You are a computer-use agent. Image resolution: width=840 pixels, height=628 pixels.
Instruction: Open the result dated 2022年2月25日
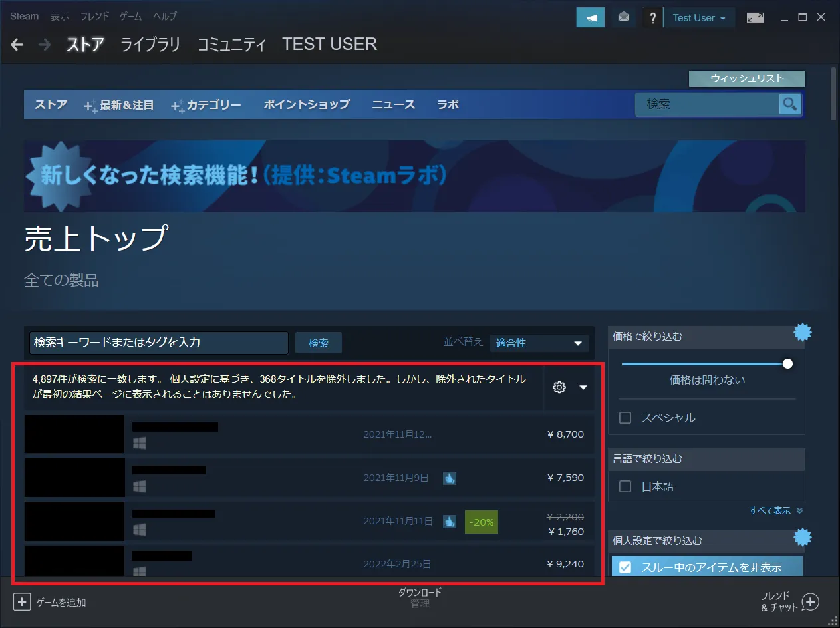pos(309,561)
